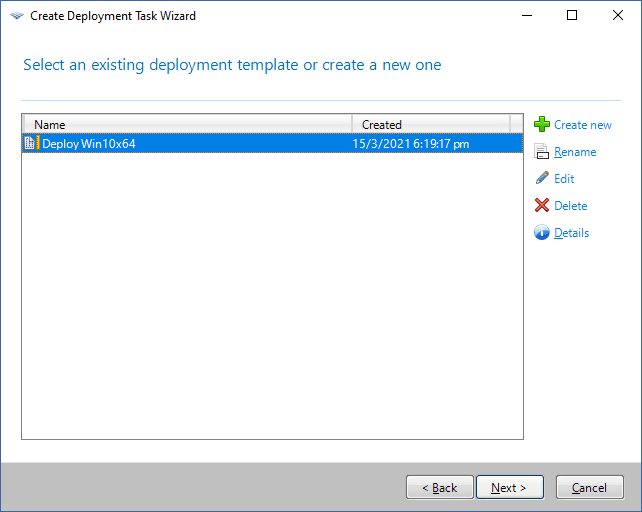Click the green plus Create new icon

[x=542, y=125]
